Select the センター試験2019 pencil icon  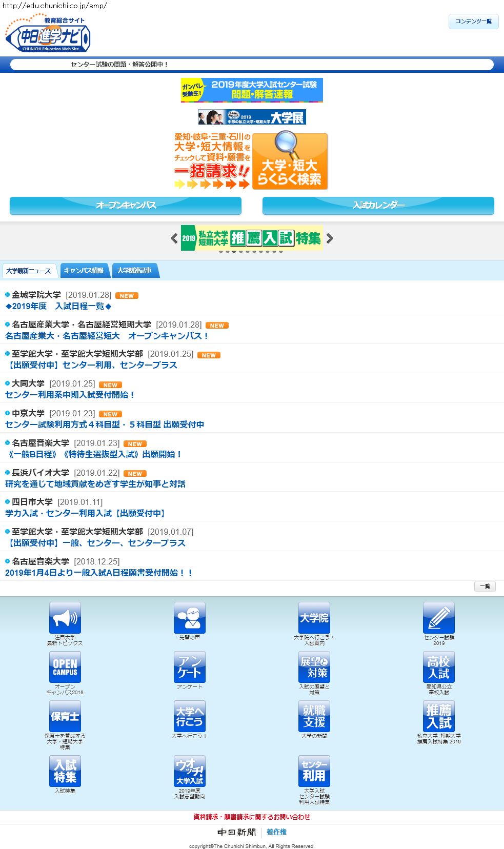coord(438,618)
